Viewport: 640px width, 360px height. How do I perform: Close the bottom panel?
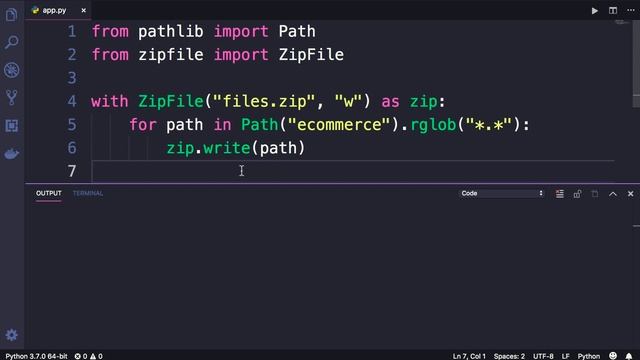click(x=631, y=194)
